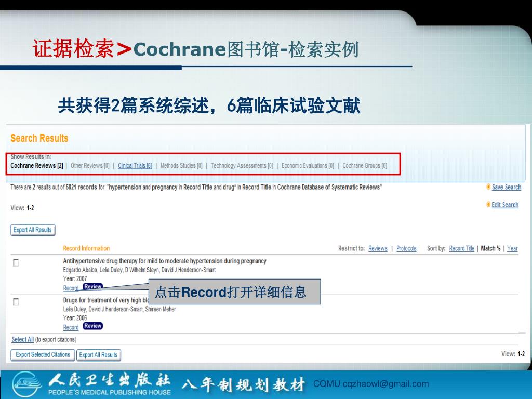Click the orange bullet icon beside Edit Search
The height and width of the screenshot is (399, 532).
(x=488, y=204)
